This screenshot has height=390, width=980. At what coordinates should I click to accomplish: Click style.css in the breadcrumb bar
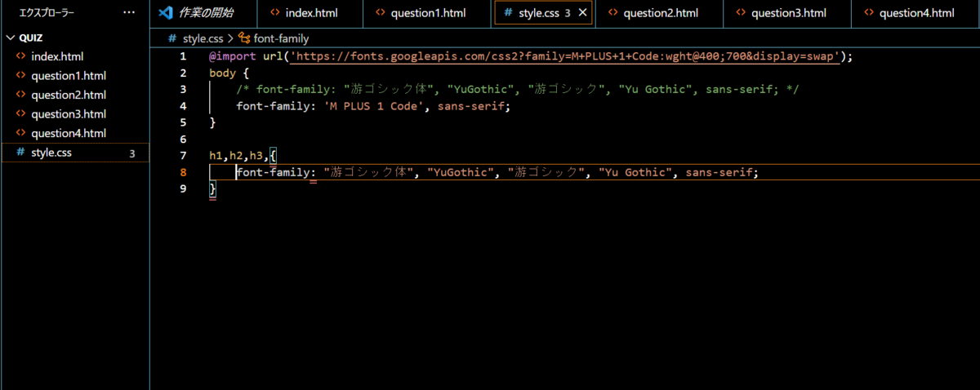click(203, 38)
